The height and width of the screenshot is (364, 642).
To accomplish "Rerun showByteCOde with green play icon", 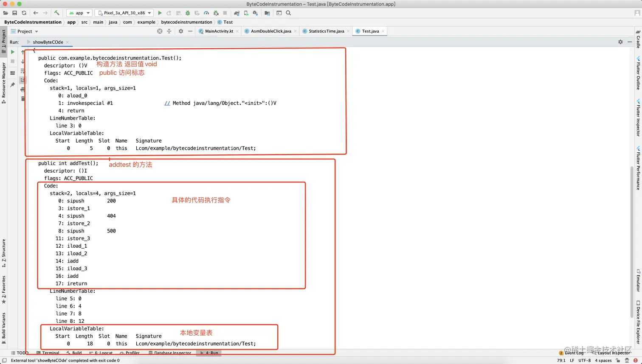I will pos(13,52).
